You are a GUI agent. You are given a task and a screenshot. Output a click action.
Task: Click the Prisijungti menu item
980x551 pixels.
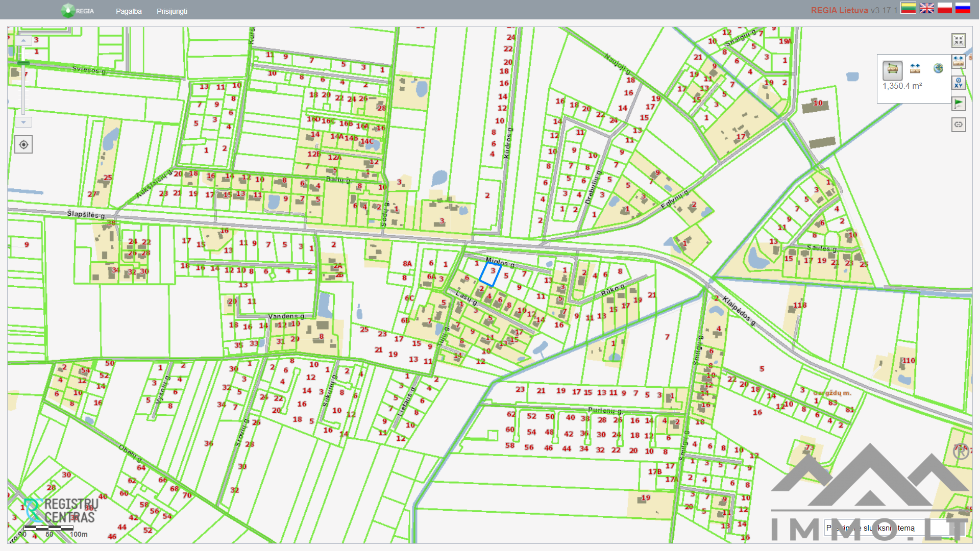point(172,11)
